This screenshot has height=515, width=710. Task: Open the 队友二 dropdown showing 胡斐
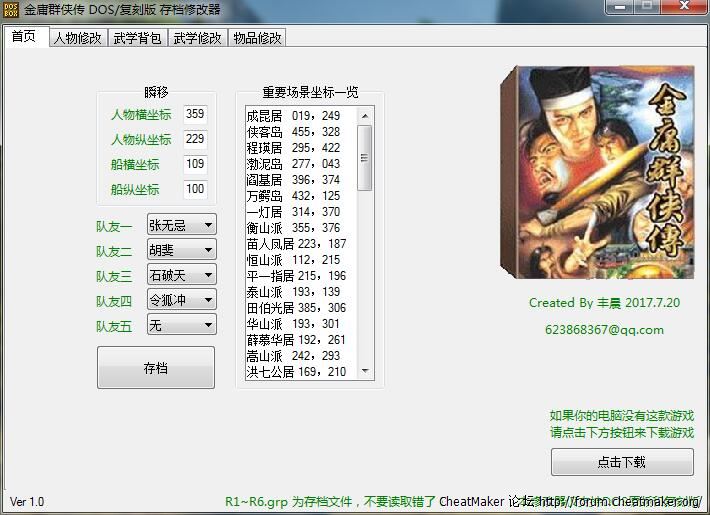[182, 250]
